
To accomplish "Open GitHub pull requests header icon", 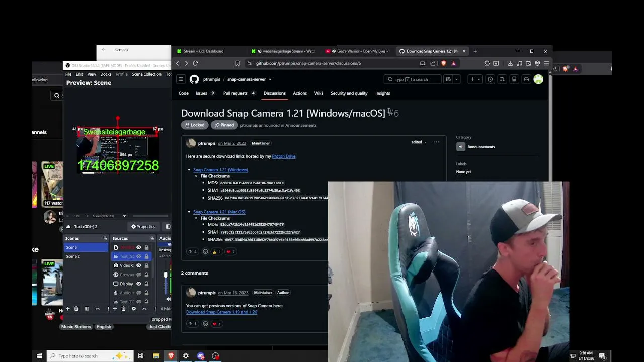I will coord(502,79).
